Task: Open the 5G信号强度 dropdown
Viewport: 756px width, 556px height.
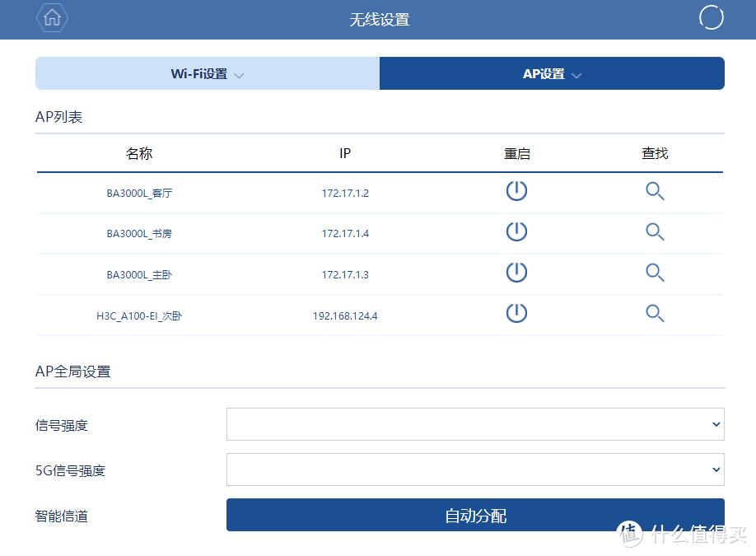Action: point(474,470)
